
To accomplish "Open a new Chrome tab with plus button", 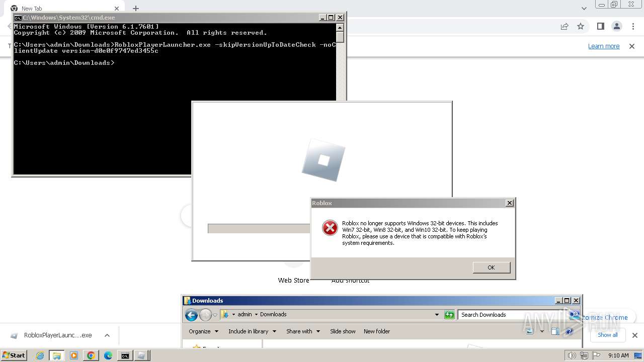I will (136, 8).
